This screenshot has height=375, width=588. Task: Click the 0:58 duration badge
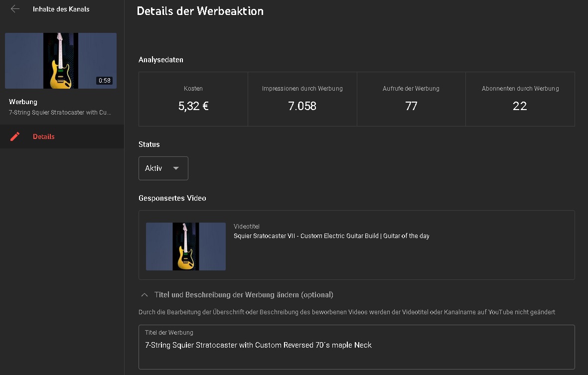105,81
